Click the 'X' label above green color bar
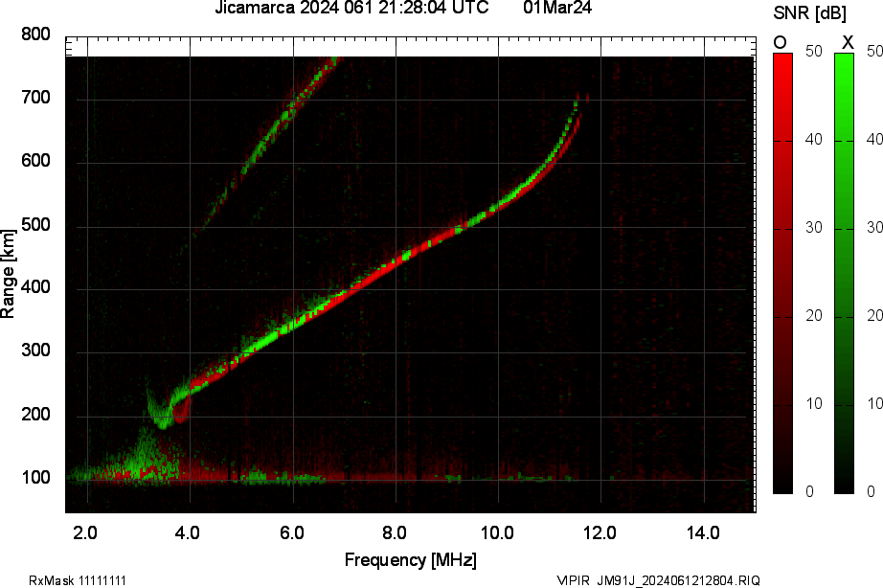883x588 pixels. (847, 42)
